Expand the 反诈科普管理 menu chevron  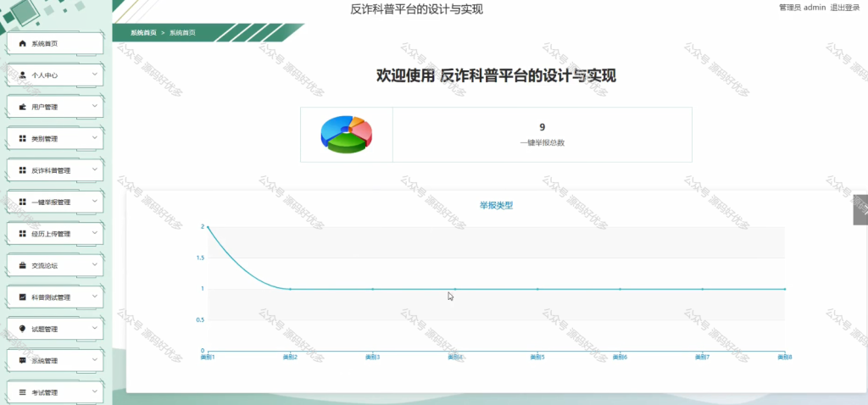95,169
